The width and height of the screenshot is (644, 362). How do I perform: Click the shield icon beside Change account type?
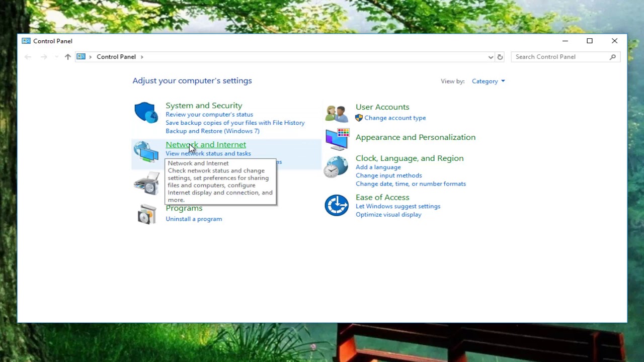(x=359, y=118)
